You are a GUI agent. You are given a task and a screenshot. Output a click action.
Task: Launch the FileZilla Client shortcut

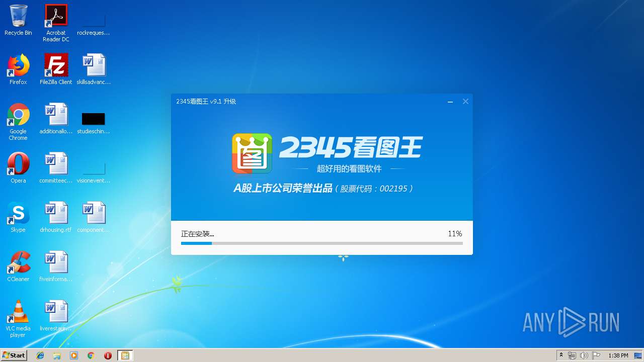tap(56, 69)
